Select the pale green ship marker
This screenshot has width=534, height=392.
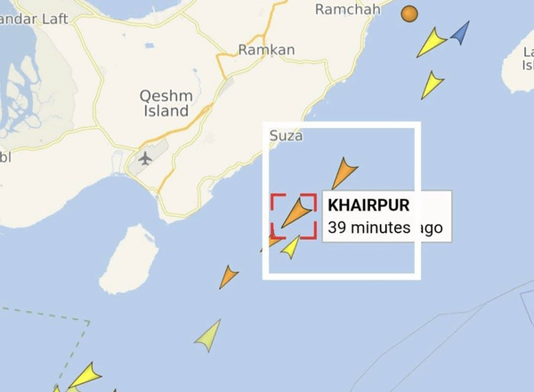click(x=208, y=336)
